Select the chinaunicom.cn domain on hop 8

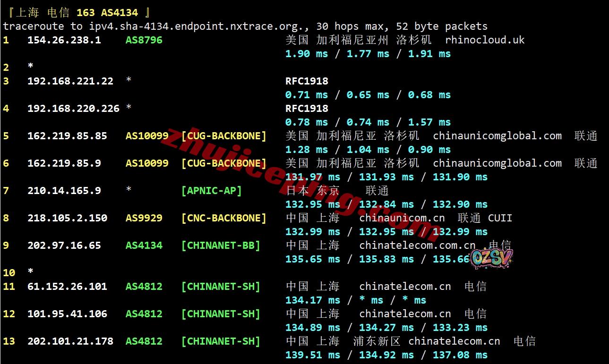[x=402, y=218]
